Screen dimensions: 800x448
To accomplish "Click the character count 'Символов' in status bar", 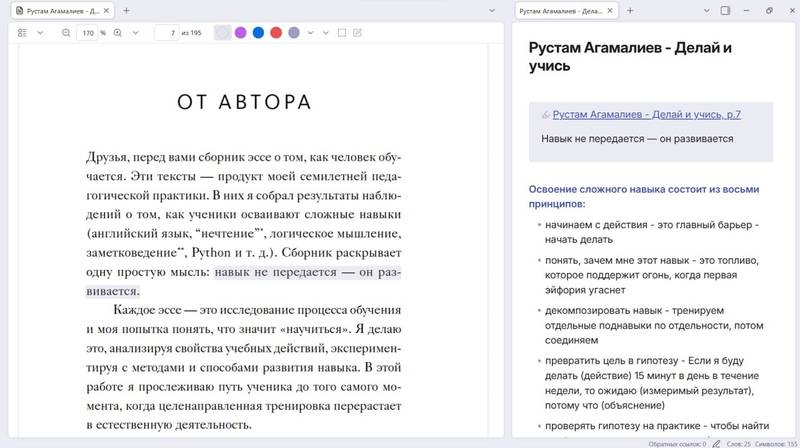I will [776, 444].
